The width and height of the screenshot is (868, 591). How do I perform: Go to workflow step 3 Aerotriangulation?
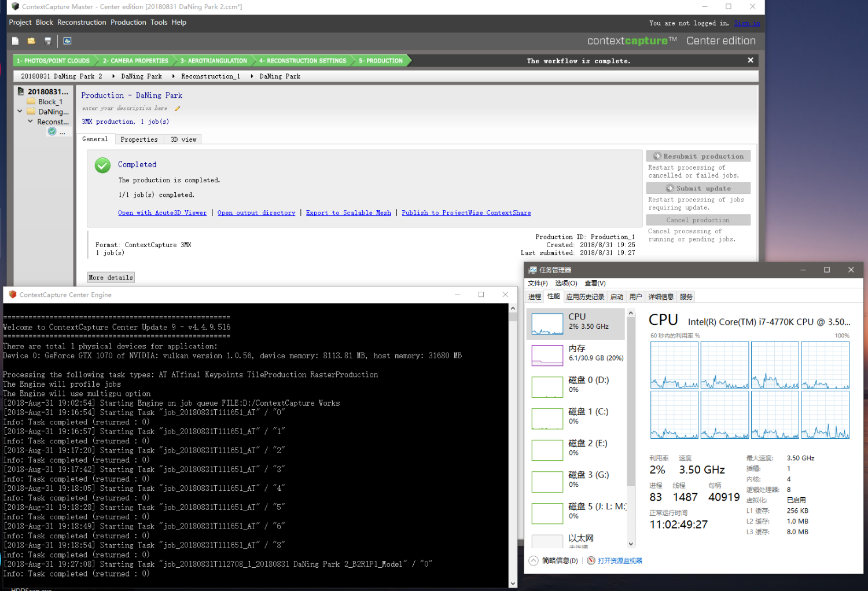[214, 61]
